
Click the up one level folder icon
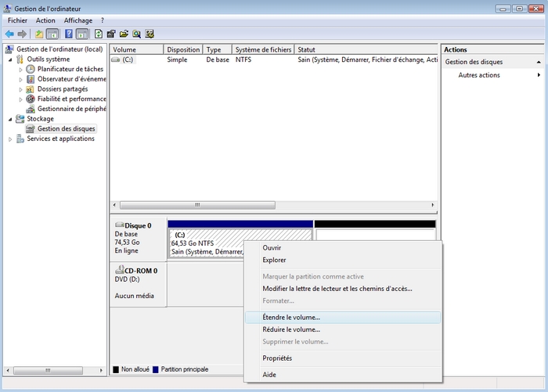tap(39, 34)
